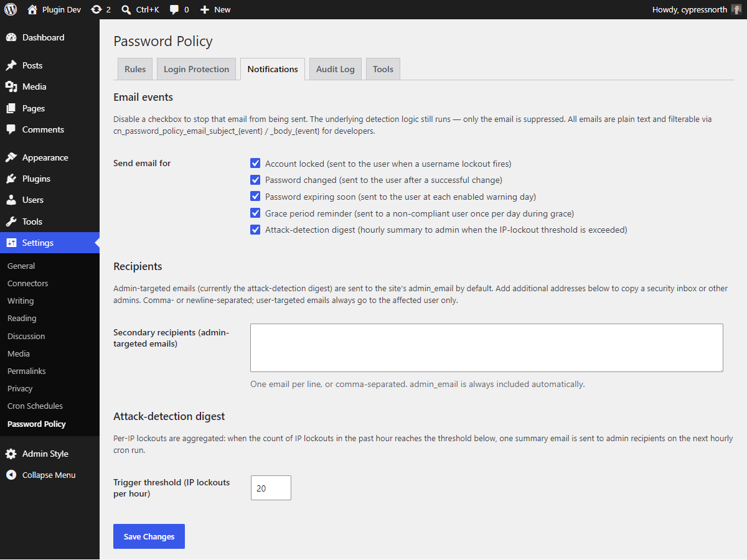Click the 'Email events' section heading
The width and height of the screenshot is (747, 560).
143,97
